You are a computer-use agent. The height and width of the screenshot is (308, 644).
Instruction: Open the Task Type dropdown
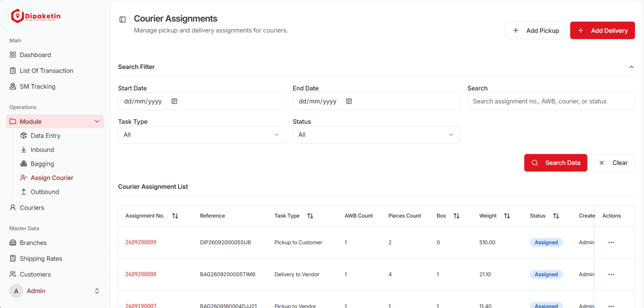[x=202, y=135]
